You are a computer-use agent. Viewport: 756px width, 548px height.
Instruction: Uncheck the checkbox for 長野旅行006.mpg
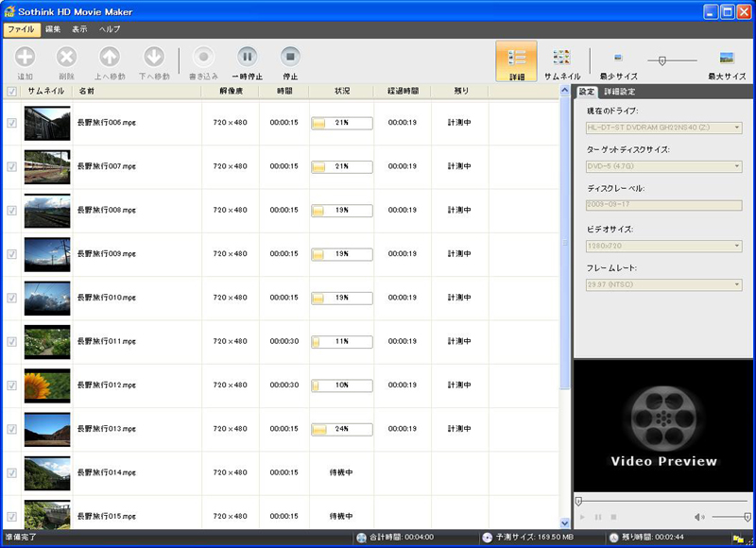(x=11, y=123)
